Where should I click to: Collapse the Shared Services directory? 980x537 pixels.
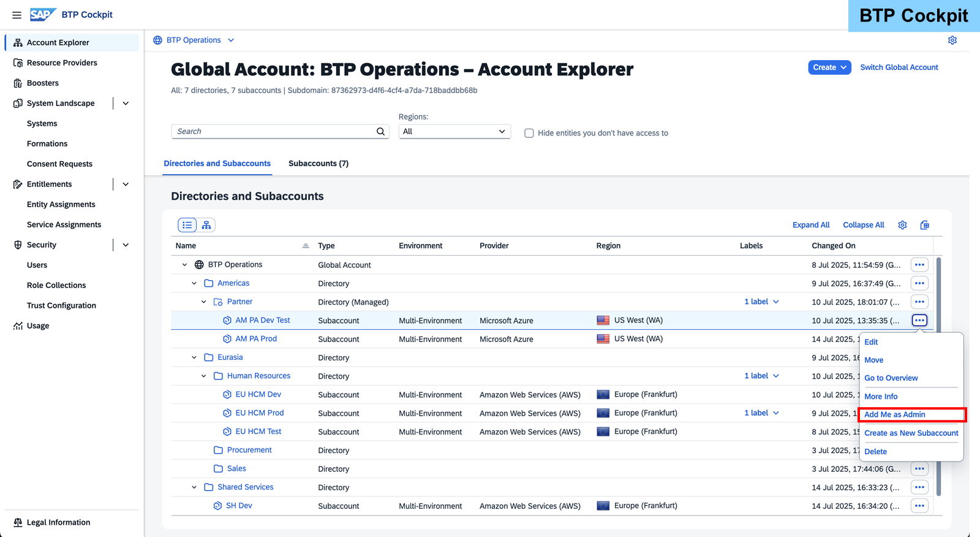click(194, 487)
